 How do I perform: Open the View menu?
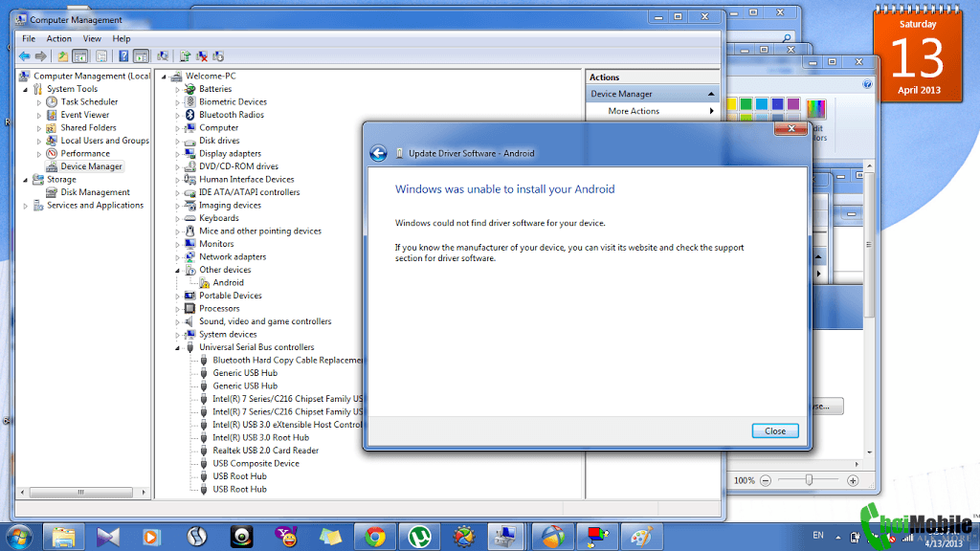tap(92, 39)
